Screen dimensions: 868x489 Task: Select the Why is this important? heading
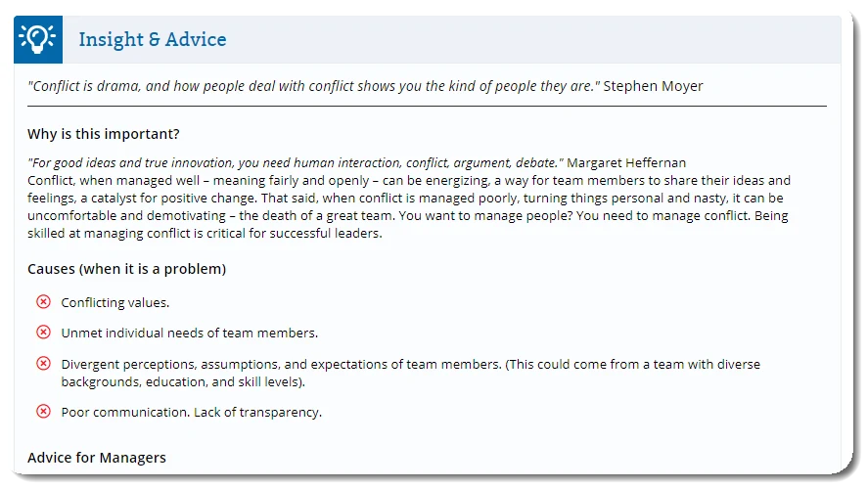[103, 134]
